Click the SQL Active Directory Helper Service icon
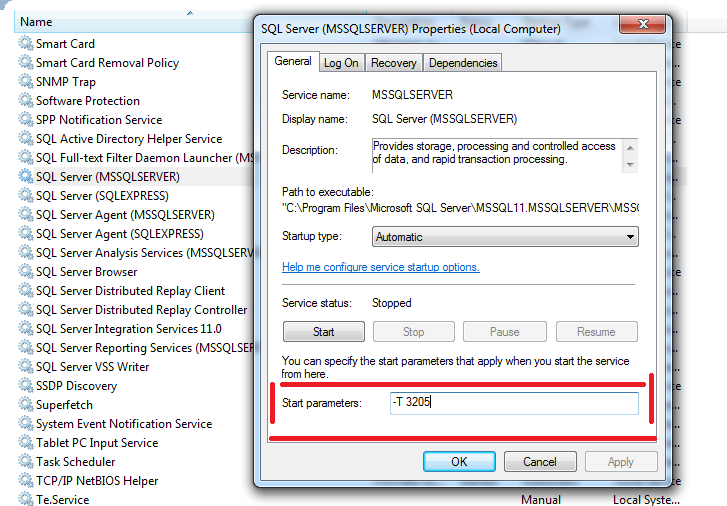The width and height of the screenshot is (727, 506). coord(26,138)
